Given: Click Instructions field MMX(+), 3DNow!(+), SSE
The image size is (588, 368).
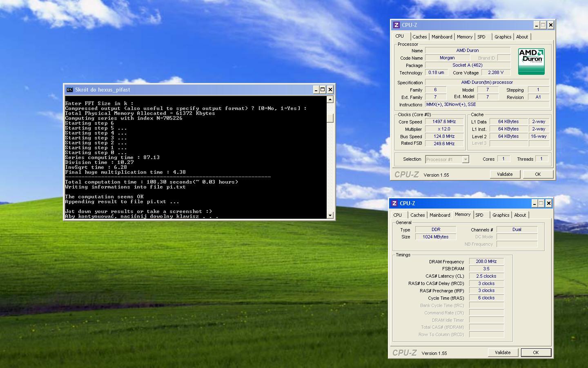Looking at the screenshot, I should click(x=487, y=104).
